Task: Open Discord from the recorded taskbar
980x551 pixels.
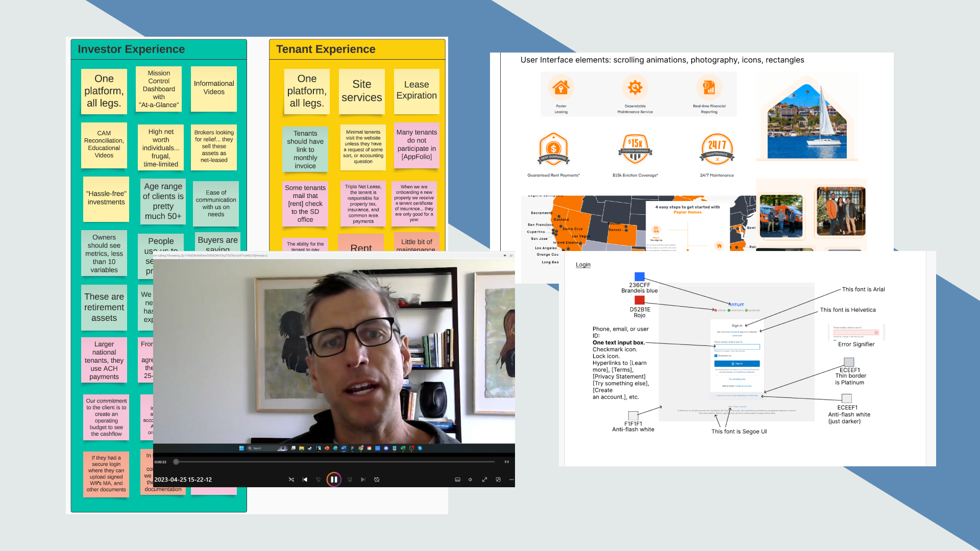Action: point(386,448)
